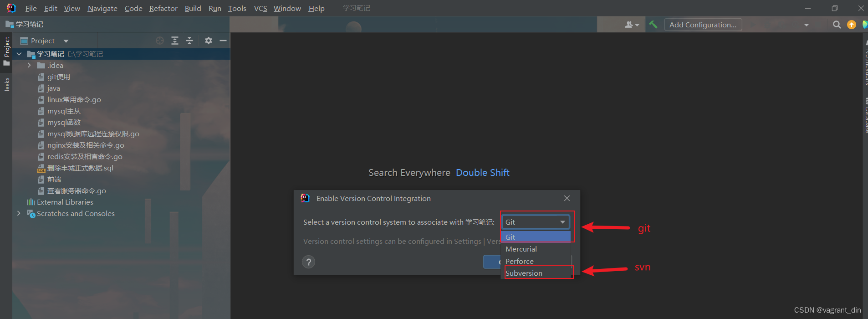Open the Tools menu
Screen dimensions: 868x319
click(237, 8)
